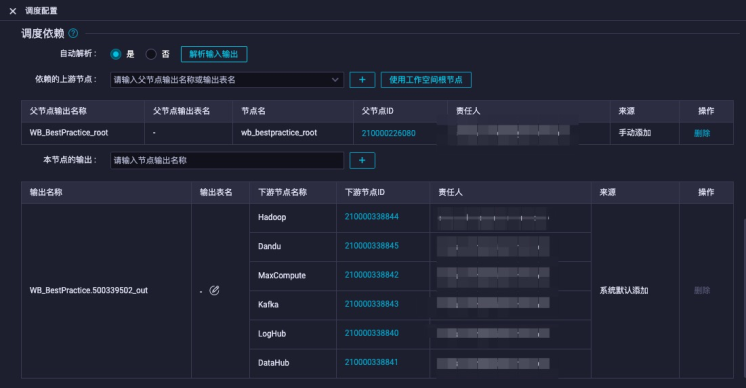Close the 调度配置 panel with X icon
Image resolution: width=746 pixels, height=388 pixels.
tap(13, 11)
